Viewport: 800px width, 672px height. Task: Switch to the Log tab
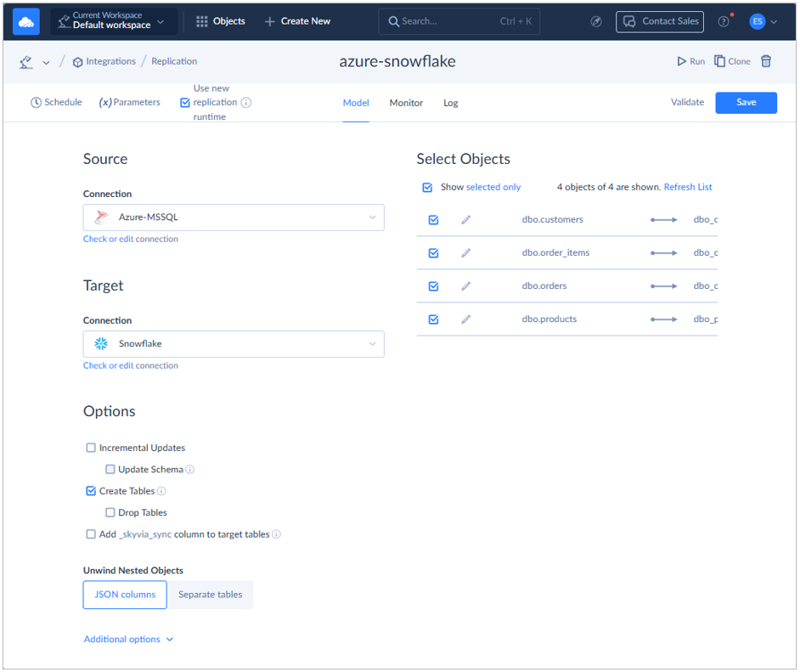click(450, 103)
